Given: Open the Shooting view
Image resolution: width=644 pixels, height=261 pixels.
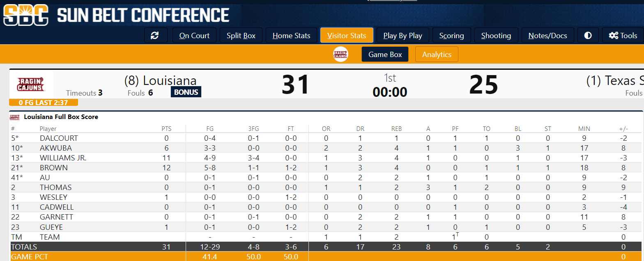Looking at the screenshot, I should 496,36.
